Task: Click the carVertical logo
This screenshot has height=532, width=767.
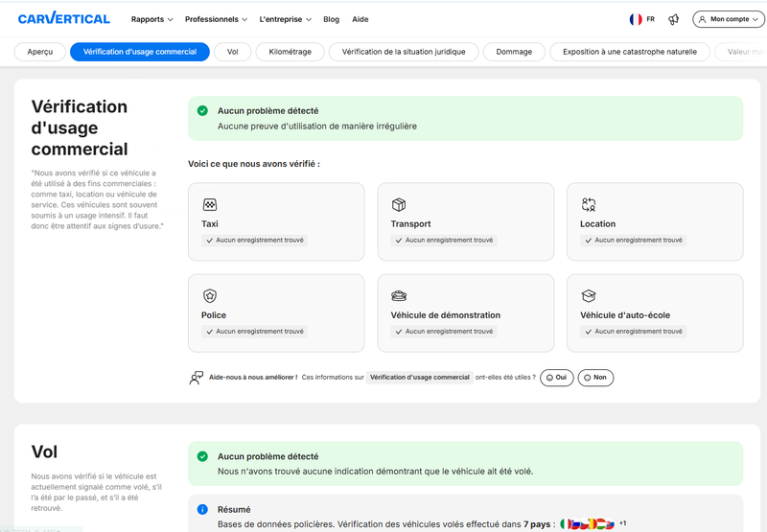Action: click(64, 18)
